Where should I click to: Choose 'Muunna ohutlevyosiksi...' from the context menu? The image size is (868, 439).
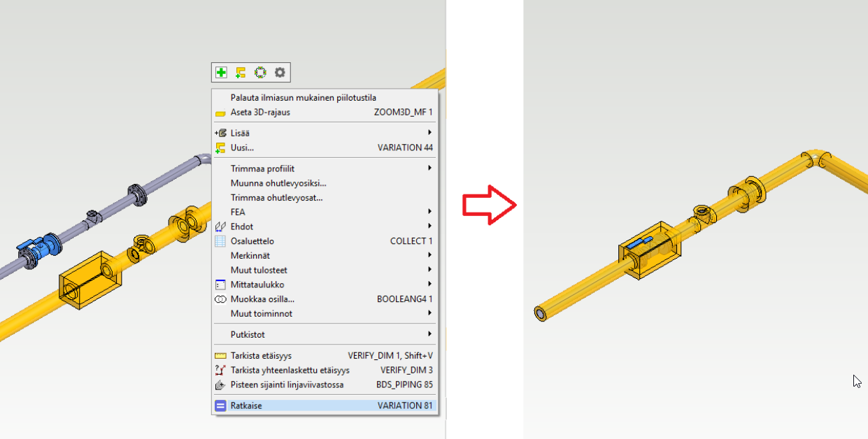[x=325, y=183]
